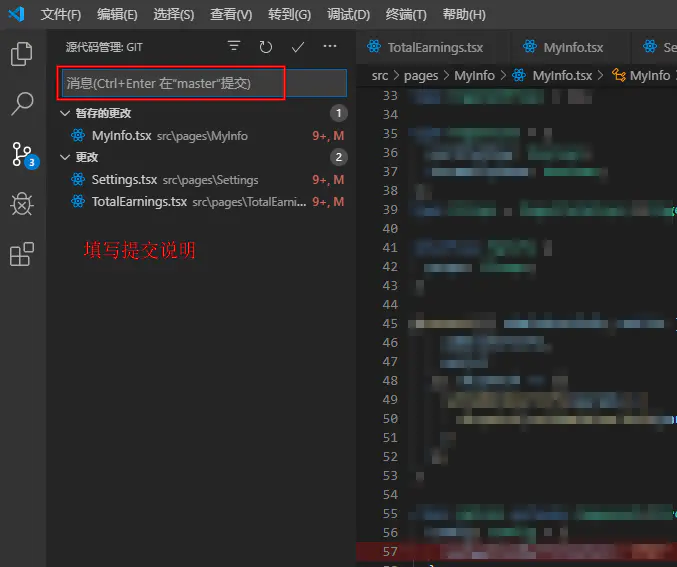Toggle tree/list view icon in source control
This screenshot has width=677, height=567.
(x=234, y=46)
